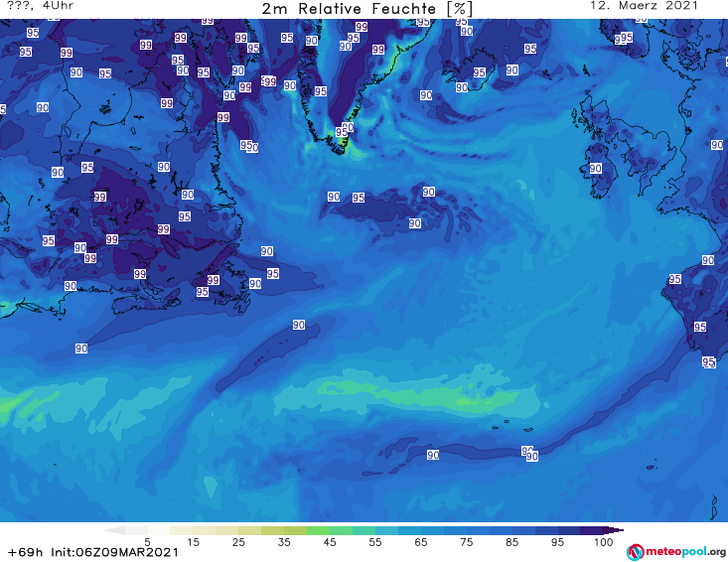728x562 pixels.
Task: Click the meteopool.org logo
Action: (x=675, y=552)
